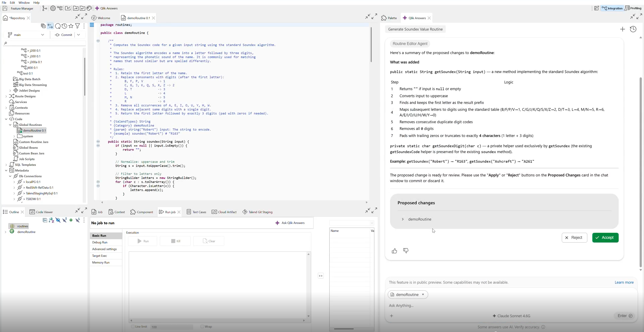The height and width of the screenshot is (332, 644).
Task: Click Ask Qlik Answers in Run job
Action: coord(290,223)
